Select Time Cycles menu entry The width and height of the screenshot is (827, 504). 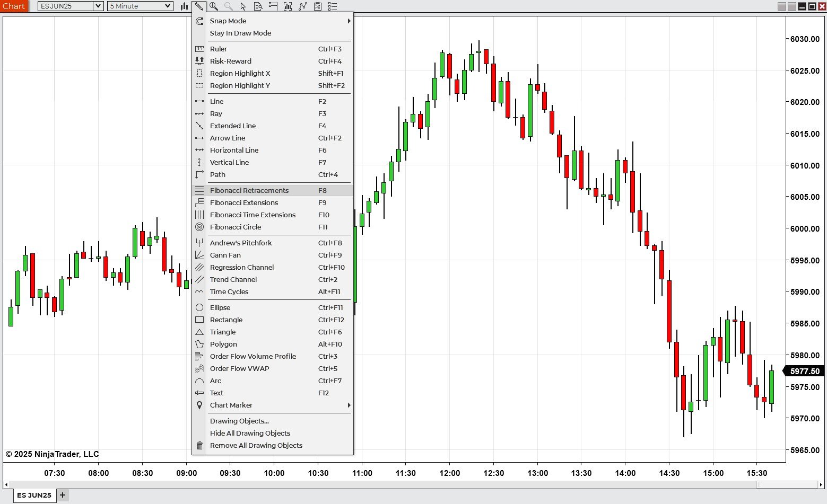coord(273,291)
